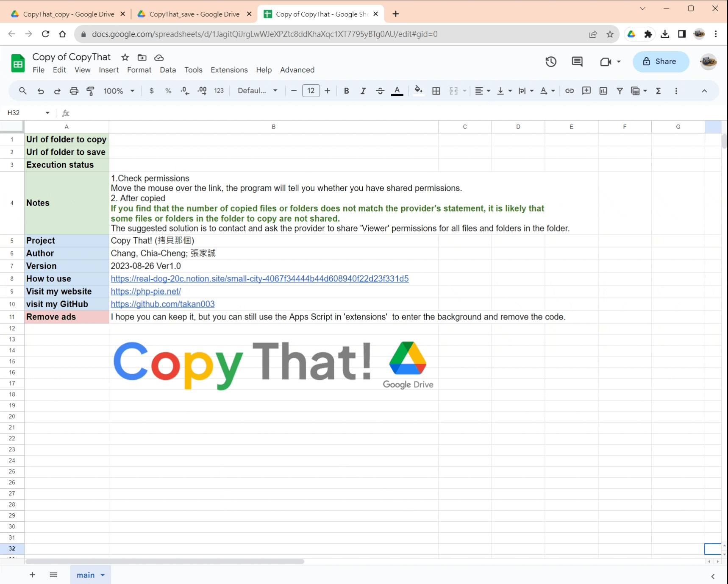The height and width of the screenshot is (584, 728).
Task: Add a new sheet
Action: tap(32, 575)
